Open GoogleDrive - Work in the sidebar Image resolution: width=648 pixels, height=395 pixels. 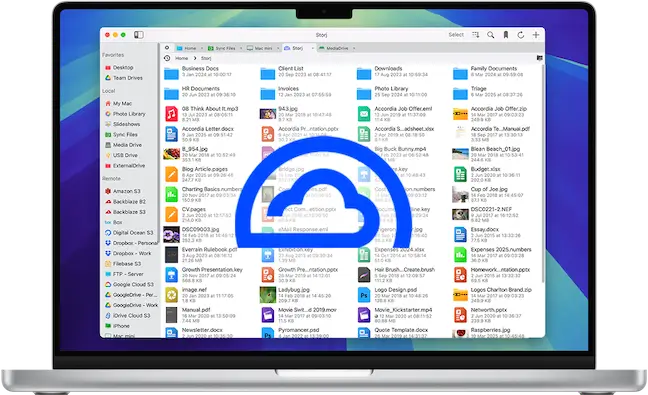pyautogui.click(x=131, y=305)
